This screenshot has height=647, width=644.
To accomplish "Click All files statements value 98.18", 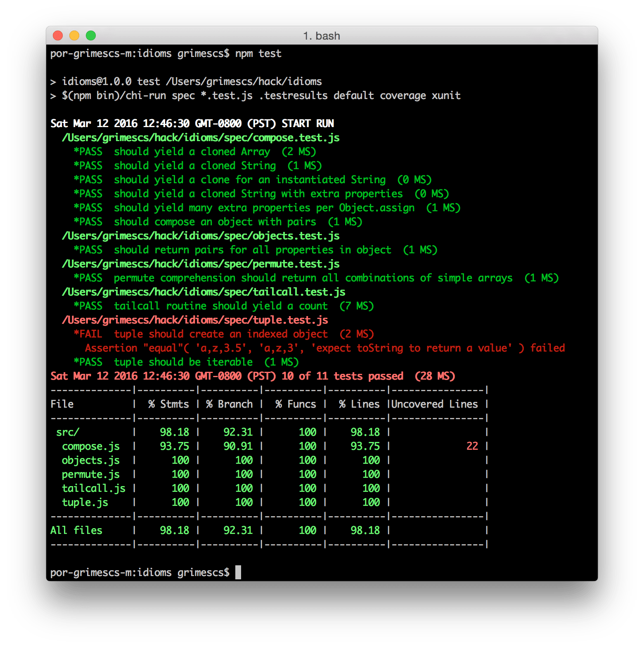I will tap(175, 531).
